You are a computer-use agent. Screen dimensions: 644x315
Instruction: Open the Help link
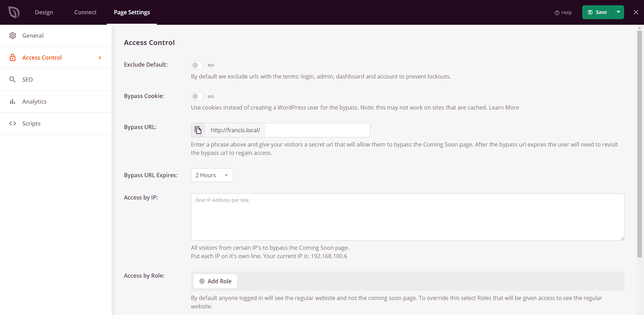point(563,13)
